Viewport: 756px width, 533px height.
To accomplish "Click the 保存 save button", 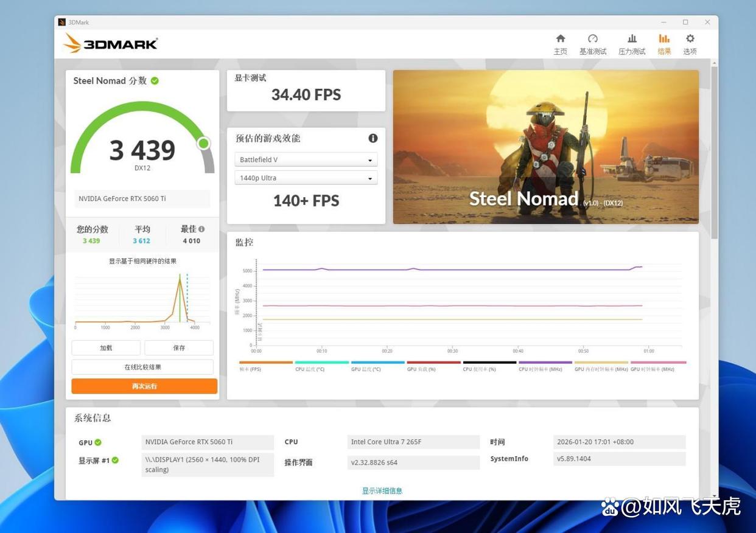I will tap(179, 347).
